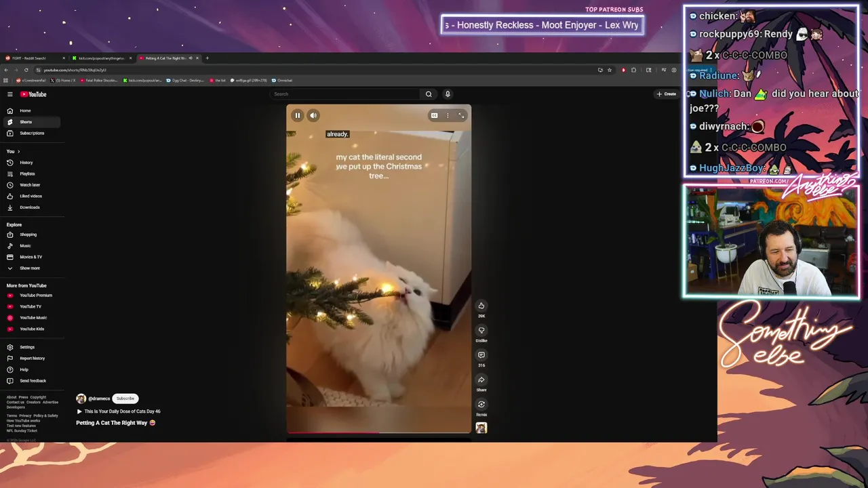The image size is (868, 488).
Task: Bookmark this page with the star
Action: pyautogui.click(x=609, y=70)
